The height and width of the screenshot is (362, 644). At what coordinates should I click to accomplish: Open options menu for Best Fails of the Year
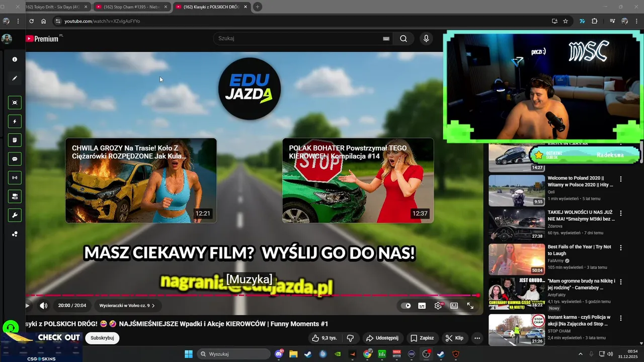tap(621, 248)
